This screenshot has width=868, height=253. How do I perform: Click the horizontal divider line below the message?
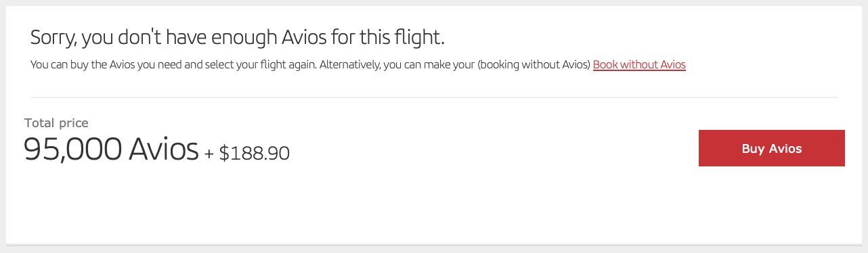pyautogui.click(x=434, y=97)
